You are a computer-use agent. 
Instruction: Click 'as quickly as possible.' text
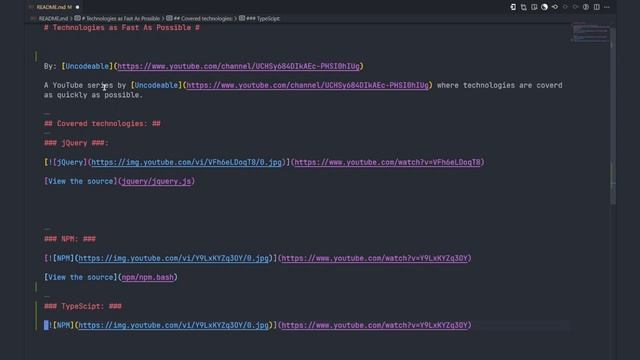pos(93,95)
